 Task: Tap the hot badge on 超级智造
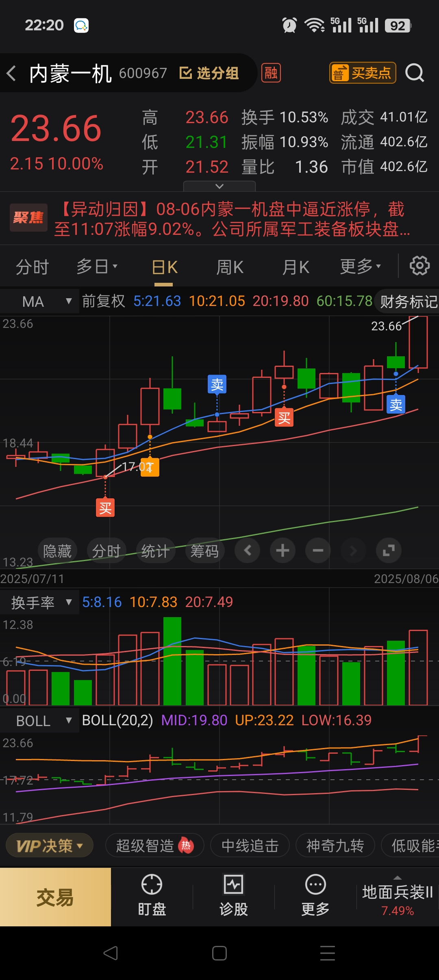tap(186, 846)
